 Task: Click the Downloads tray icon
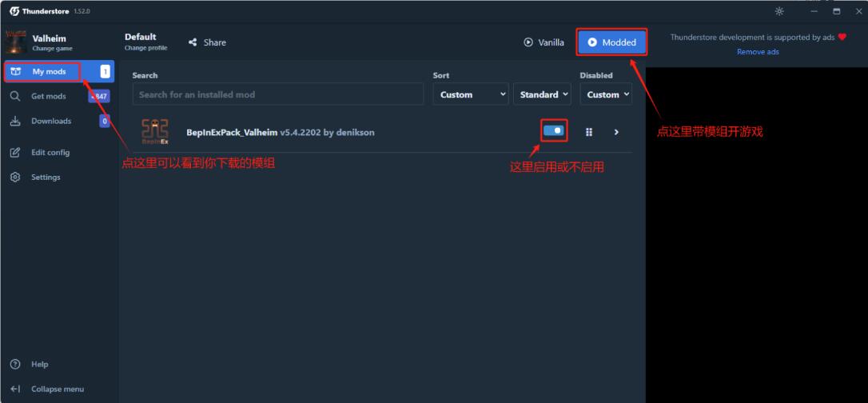[15, 122]
